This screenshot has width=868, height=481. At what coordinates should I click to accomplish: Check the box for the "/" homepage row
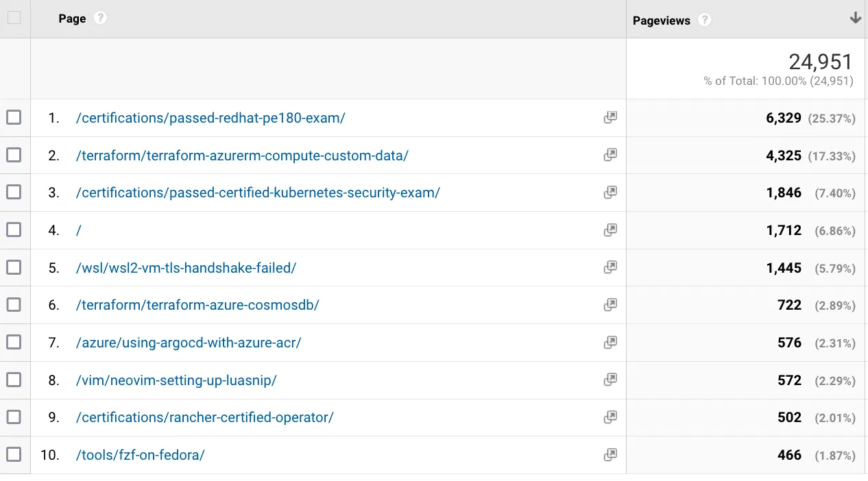[x=14, y=230]
